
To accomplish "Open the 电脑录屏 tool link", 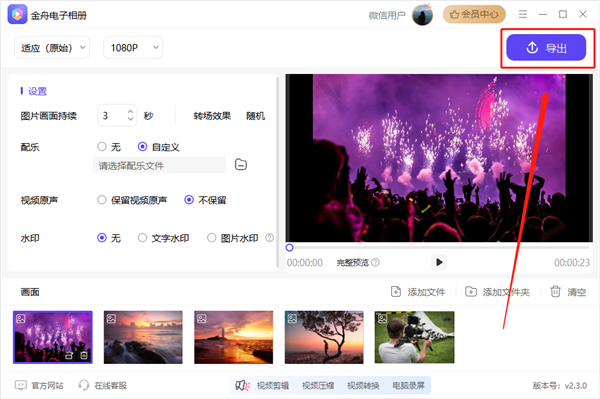I will pyautogui.click(x=408, y=385).
